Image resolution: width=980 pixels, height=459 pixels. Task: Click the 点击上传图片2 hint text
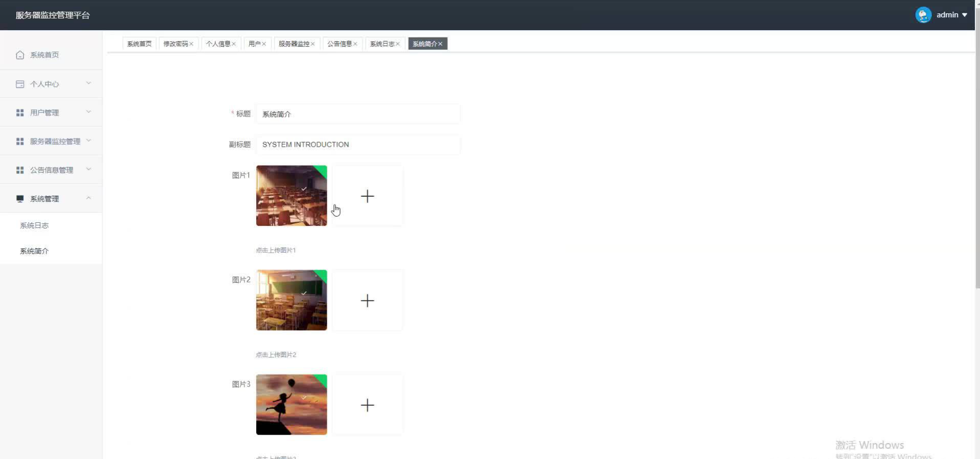pos(276,354)
